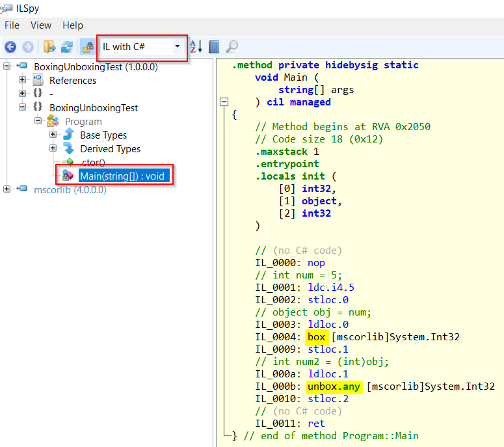Viewport: 504px width, 447px height.
Task: Click the Open assembly folder icon
Action: [49, 47]
